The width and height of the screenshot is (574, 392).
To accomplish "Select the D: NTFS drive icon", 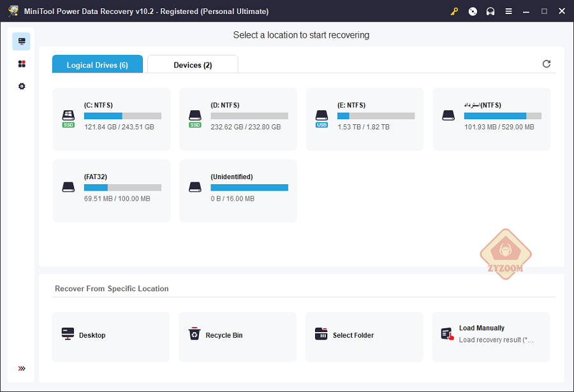I will click(x=195, y=119).
